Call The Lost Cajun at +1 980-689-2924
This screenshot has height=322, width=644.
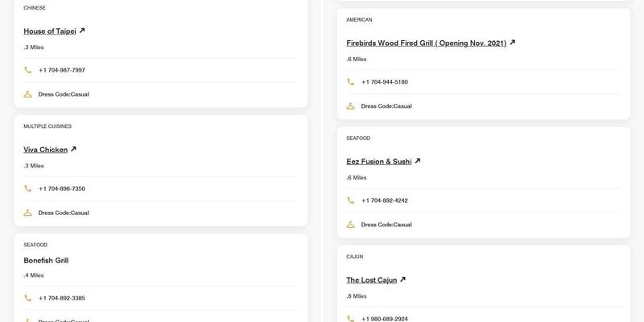pos(385,319)
